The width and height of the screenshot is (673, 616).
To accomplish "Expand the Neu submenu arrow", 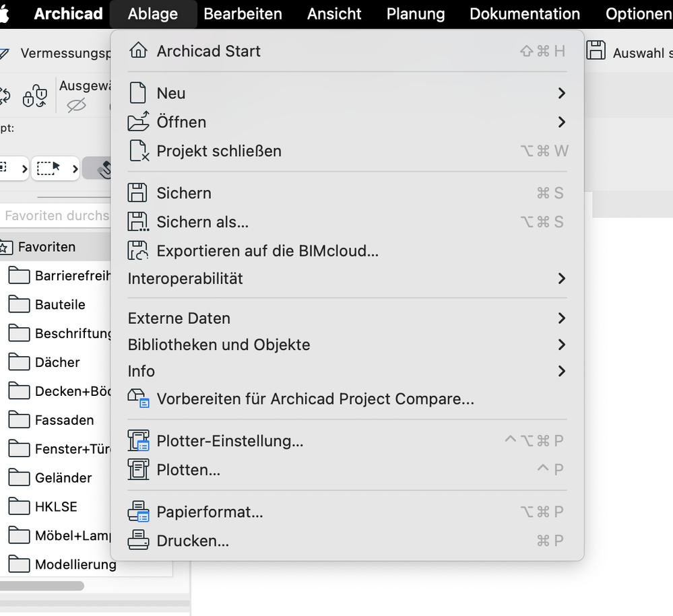I will [x=561, y=94].
